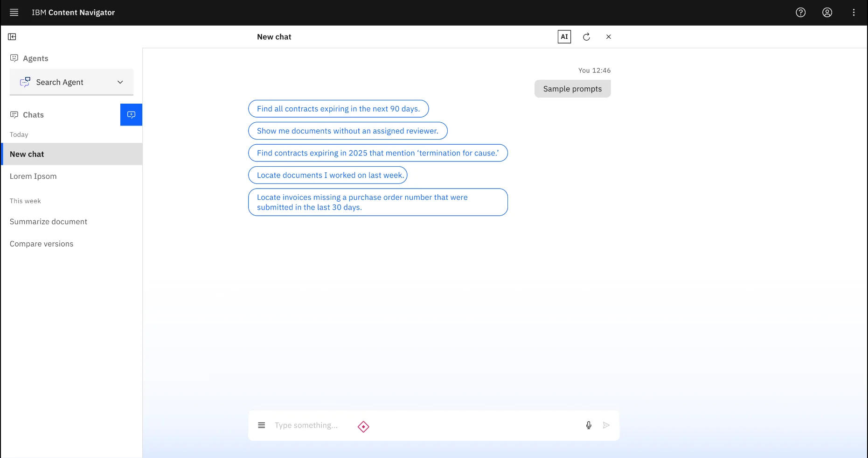The height and width of the screenshot is (458, 868).
Task: Click the New chat header title
Action: tap(274, 37)
